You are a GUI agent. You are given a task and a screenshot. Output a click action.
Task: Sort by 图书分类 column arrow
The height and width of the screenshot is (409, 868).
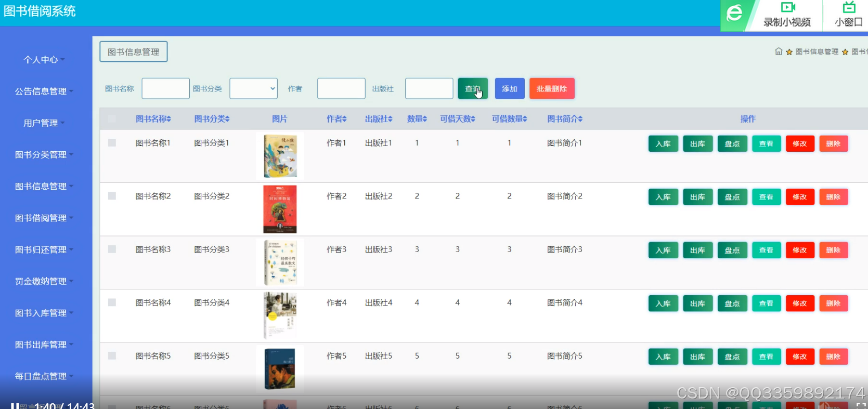227,119
